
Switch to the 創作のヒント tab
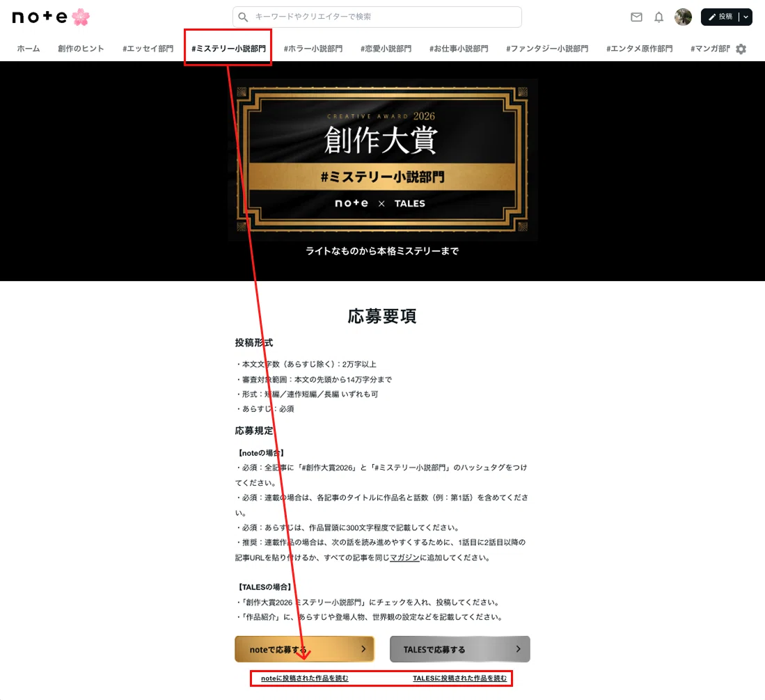point(81,49)
